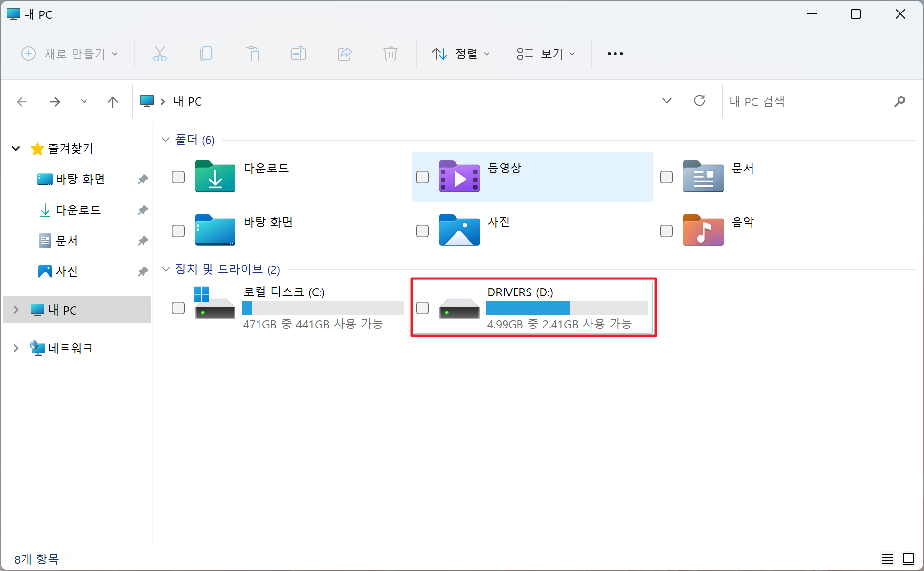
Task: Click the Delete trash can icon
Action: point(390,54)
